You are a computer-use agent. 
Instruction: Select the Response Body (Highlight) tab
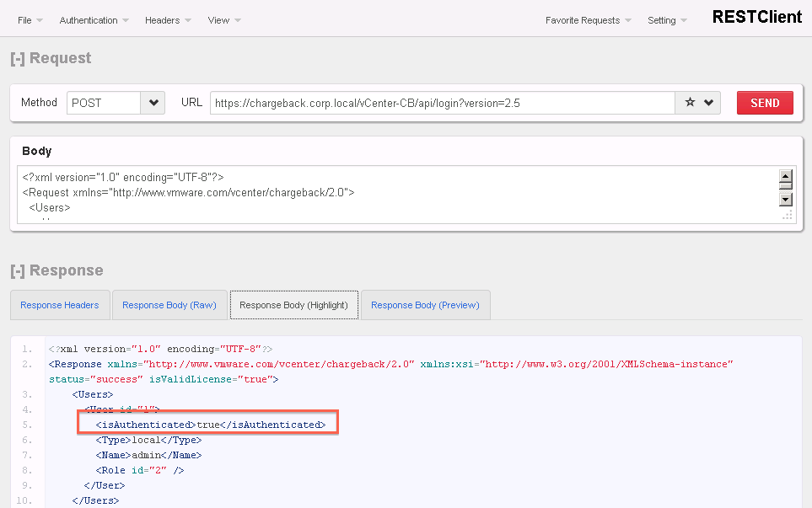click(x=293, y=305)
